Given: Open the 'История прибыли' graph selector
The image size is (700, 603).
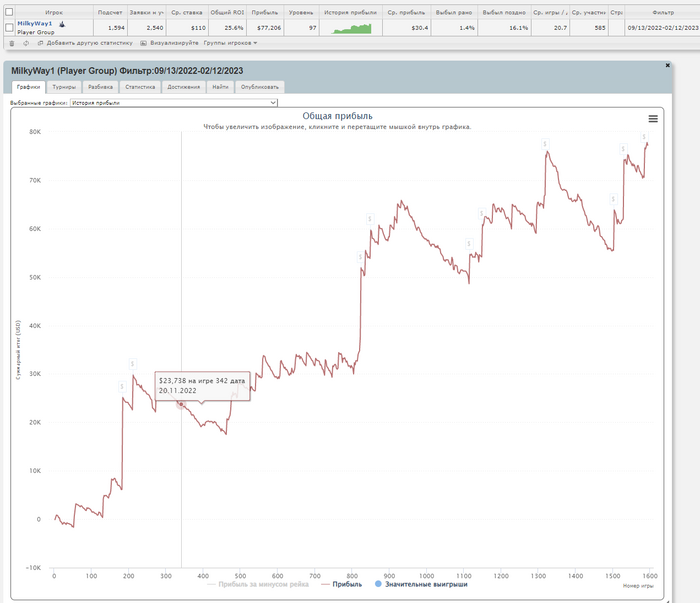Looking at the screenshot, I should [174, 103].
